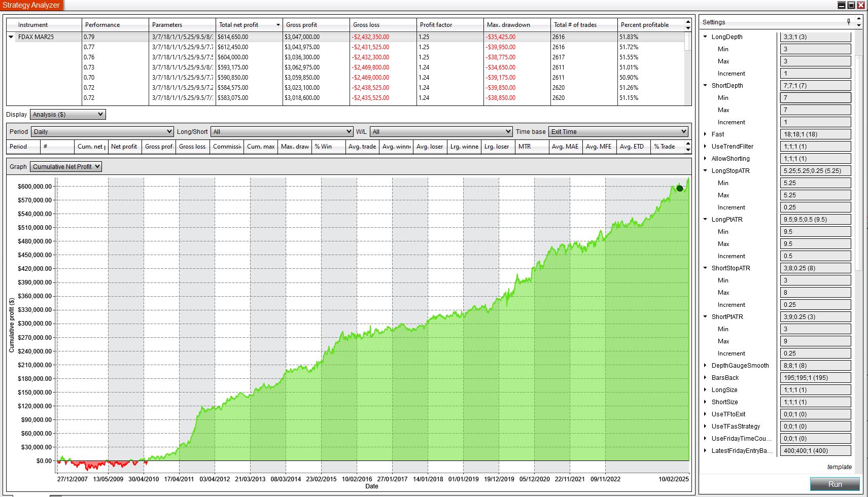Sort by the Max. drawdown column header
Viewport: 868px width, 497px height.
tap(508, 25)
